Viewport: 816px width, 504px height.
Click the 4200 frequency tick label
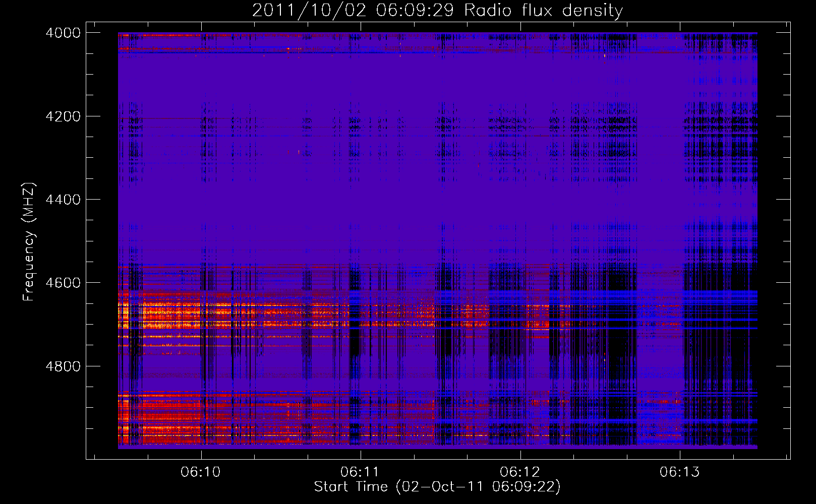point(63,116)
